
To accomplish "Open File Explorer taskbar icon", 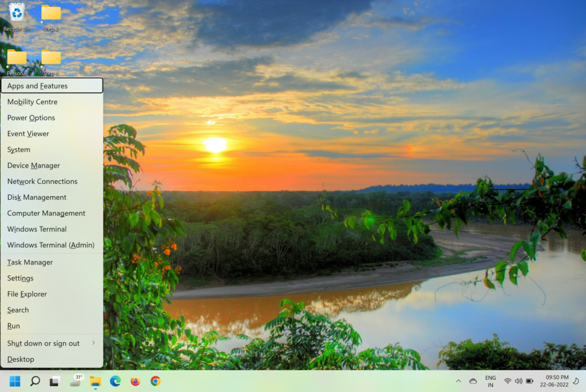I will click(96, 381).
